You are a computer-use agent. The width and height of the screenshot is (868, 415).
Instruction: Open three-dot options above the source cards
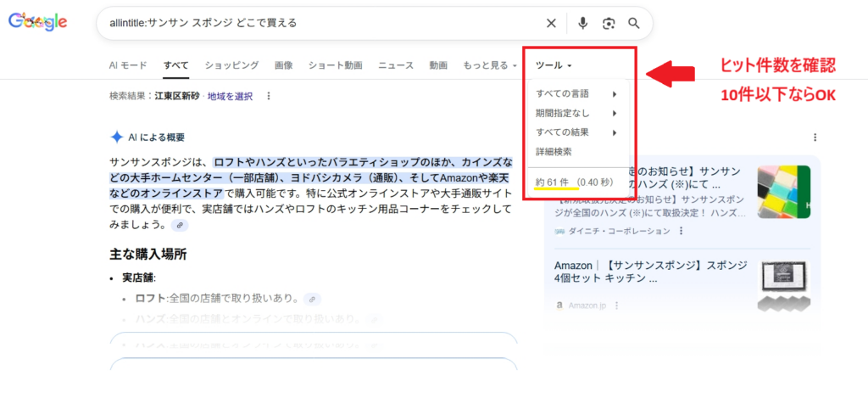tap(815, 137)
